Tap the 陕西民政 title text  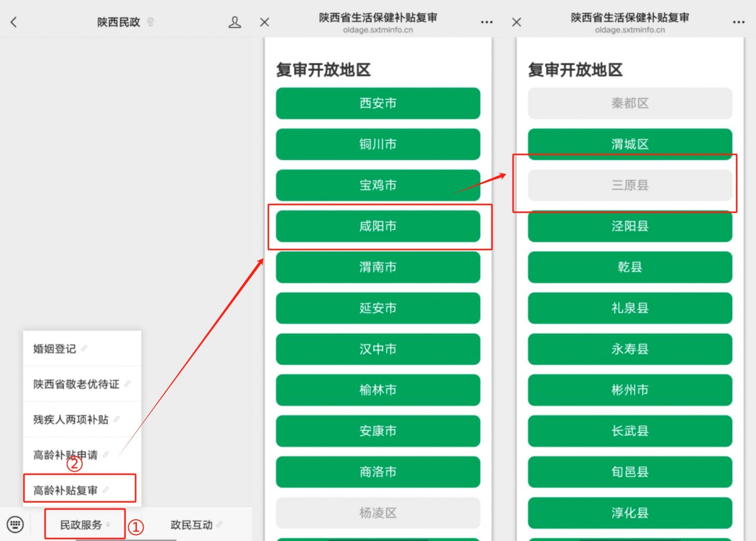point(119,22)
